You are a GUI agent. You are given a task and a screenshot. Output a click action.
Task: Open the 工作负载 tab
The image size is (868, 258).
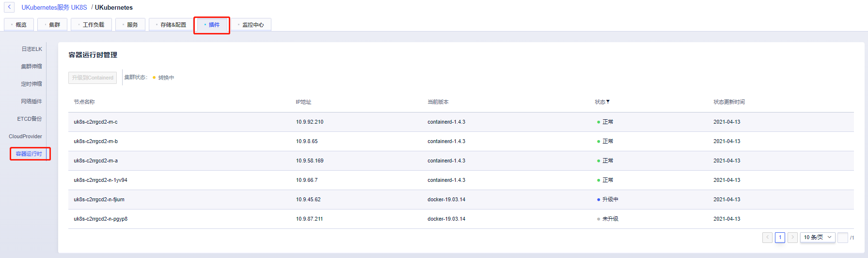92,25
